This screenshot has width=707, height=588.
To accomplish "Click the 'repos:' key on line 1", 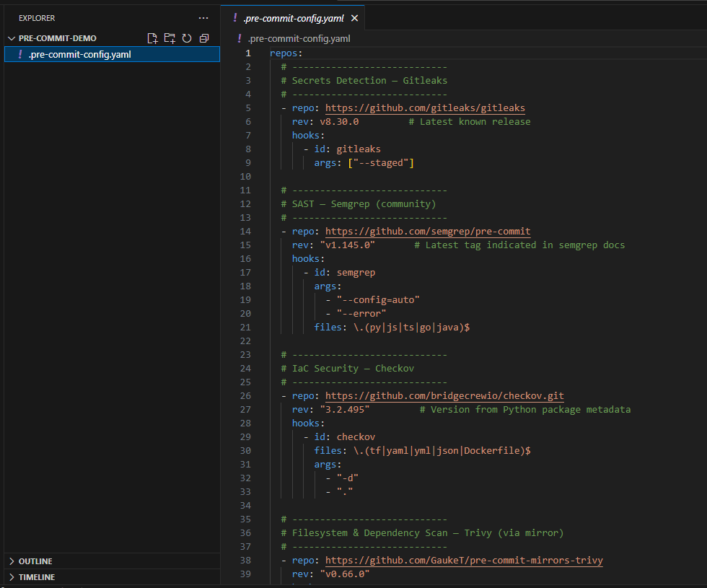I will click(286, 53).
